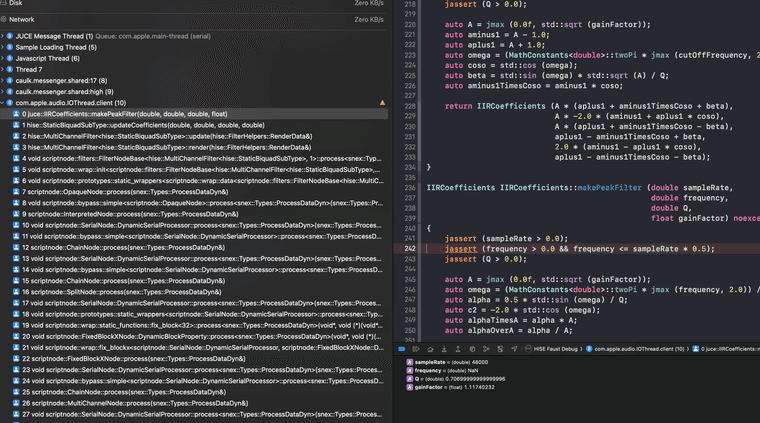Click variable icon beside gainFactor
The width and height of the screenshot is (760, 423).
click(410, 387)
